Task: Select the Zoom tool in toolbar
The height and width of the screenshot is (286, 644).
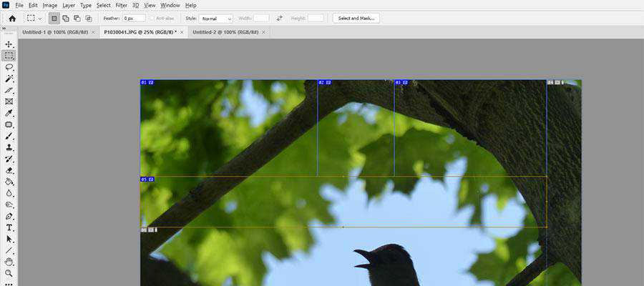Action: [9, 273]
